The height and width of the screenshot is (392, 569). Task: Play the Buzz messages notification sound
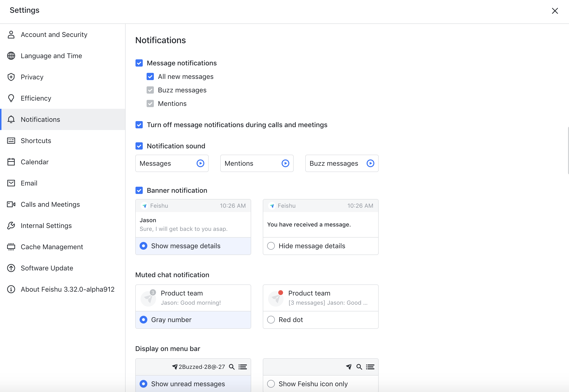pos(370,163)
